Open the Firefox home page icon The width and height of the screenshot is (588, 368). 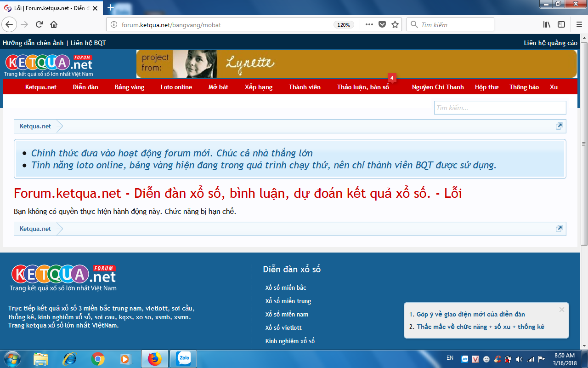54,24
